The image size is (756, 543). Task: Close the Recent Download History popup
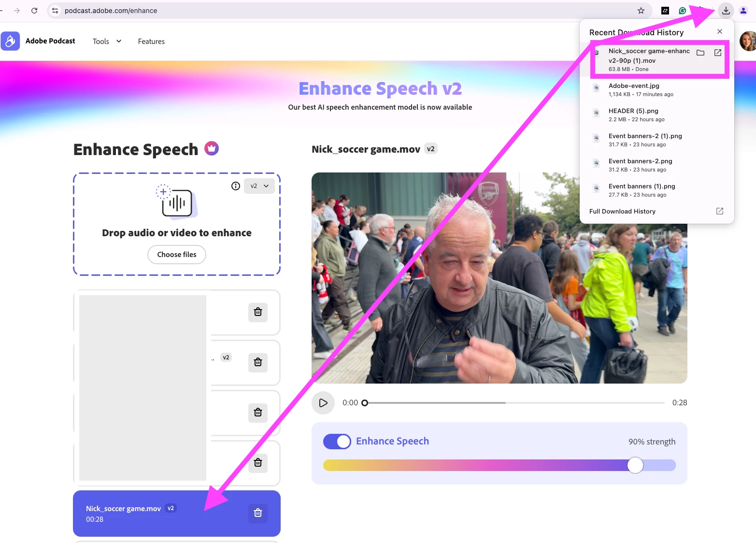(x=720, y=31)
